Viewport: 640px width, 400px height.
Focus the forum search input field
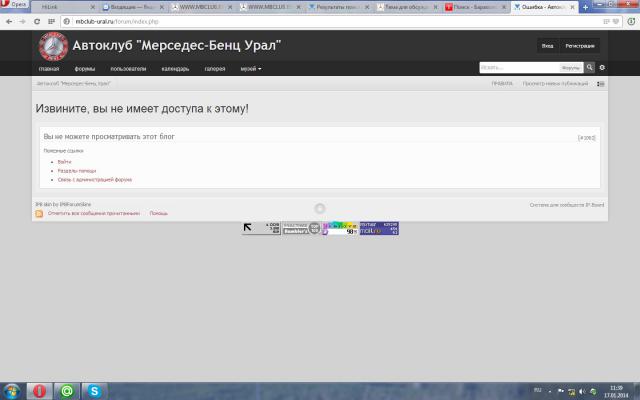click(518, 68)
